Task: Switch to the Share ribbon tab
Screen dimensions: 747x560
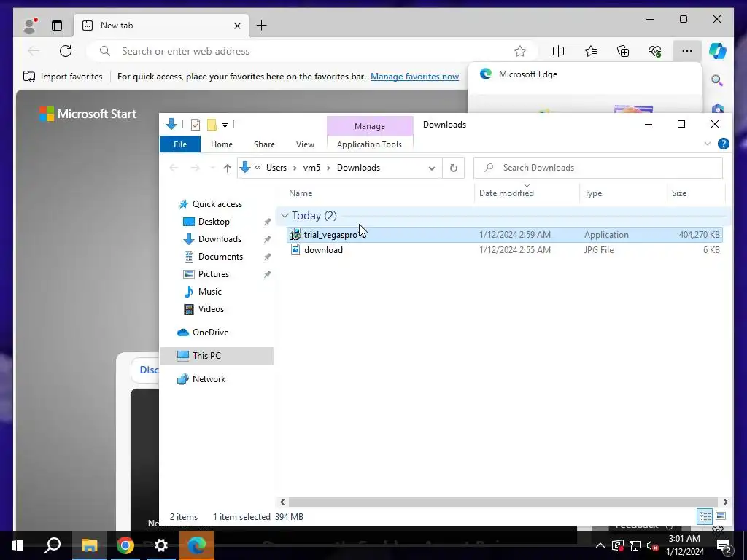Action: tap(264, 144)
